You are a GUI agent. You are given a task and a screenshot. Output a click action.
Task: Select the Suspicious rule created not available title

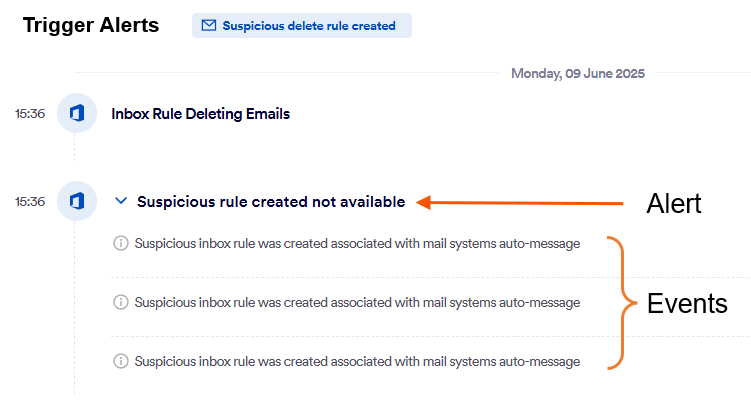[270, 202]
